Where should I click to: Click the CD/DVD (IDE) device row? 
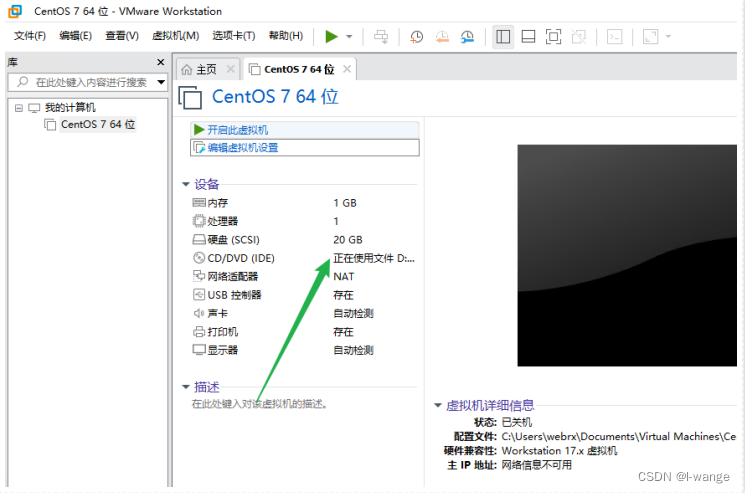click(304, 258)
